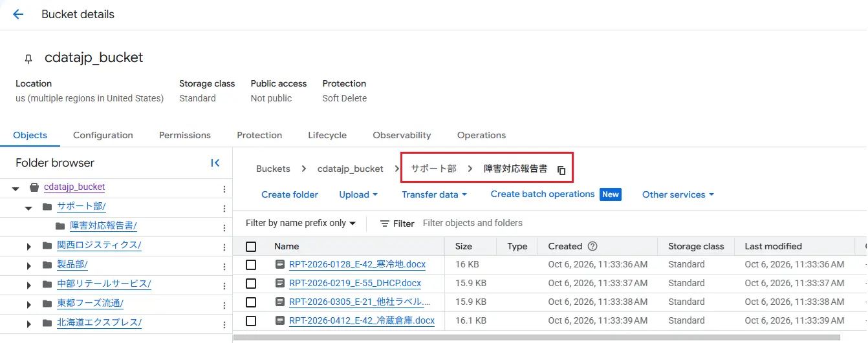Image resolution: width=868 pixels, height=343 pixels.
Task: Click the pin icon beside cdatajp_bucket title
Action: click(28, 59)
